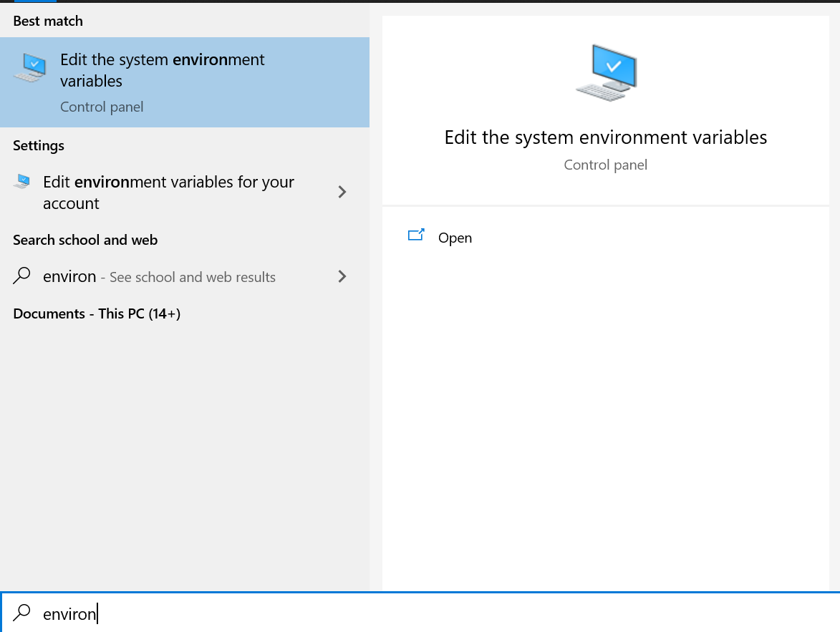
Task: Click the Settings section header
Action: point(39,145)
